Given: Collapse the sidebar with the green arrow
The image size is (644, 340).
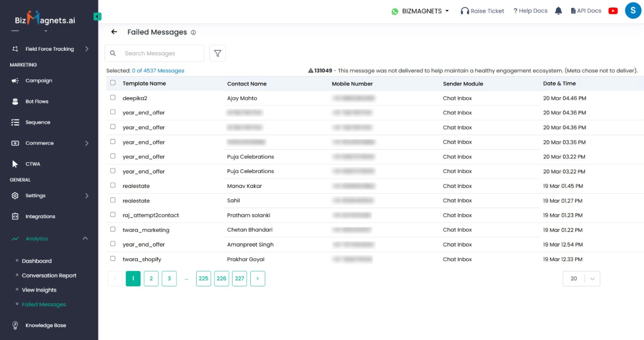Looking at the screenshot, I should [97, 16].
